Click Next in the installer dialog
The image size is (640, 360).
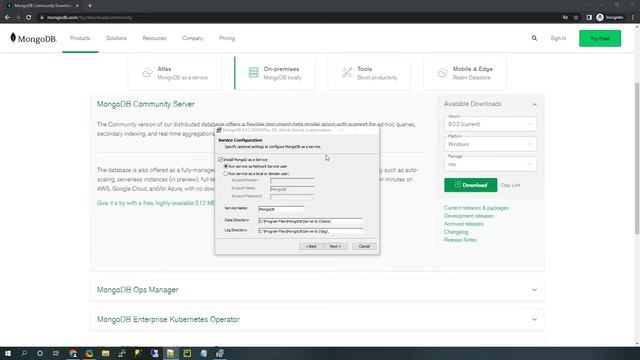coord(335,246)
